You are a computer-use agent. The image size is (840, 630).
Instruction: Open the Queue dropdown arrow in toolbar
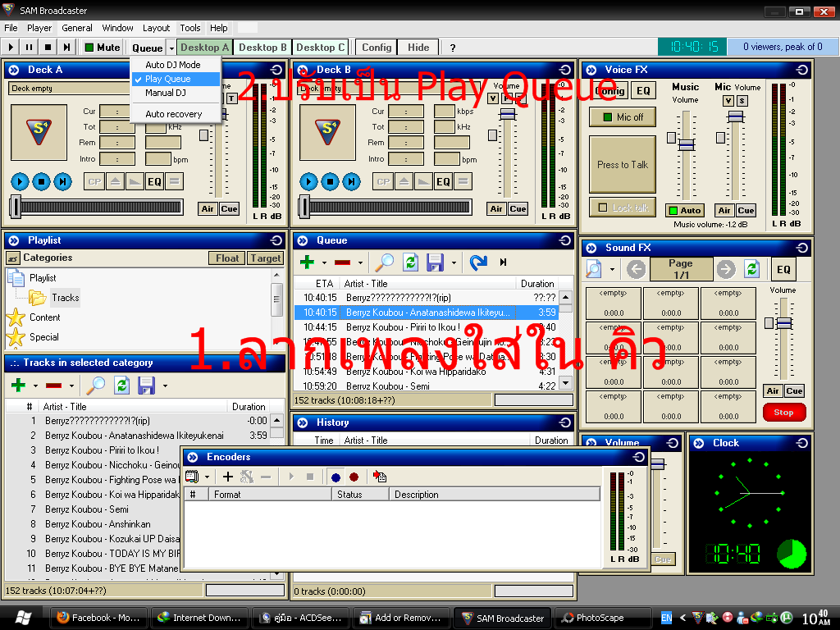pyautogui.click(x=171, y=48)
